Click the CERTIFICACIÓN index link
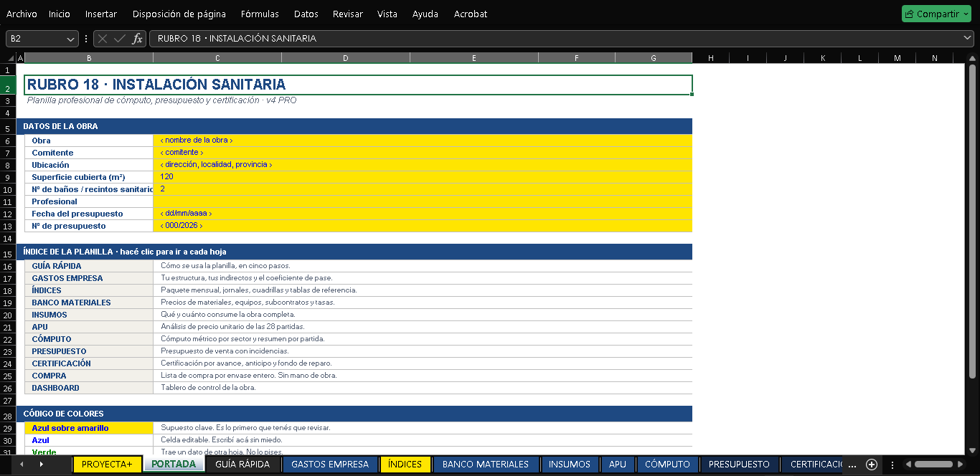The width and height of the screenshot is (980, 476). tap(61, 363)
